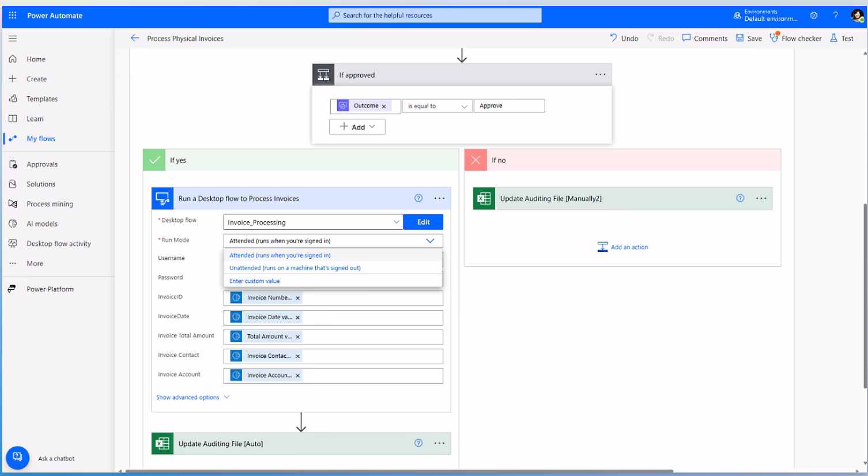Expand More in the left sidebar

pyautogui.click(x=35, y=263)
